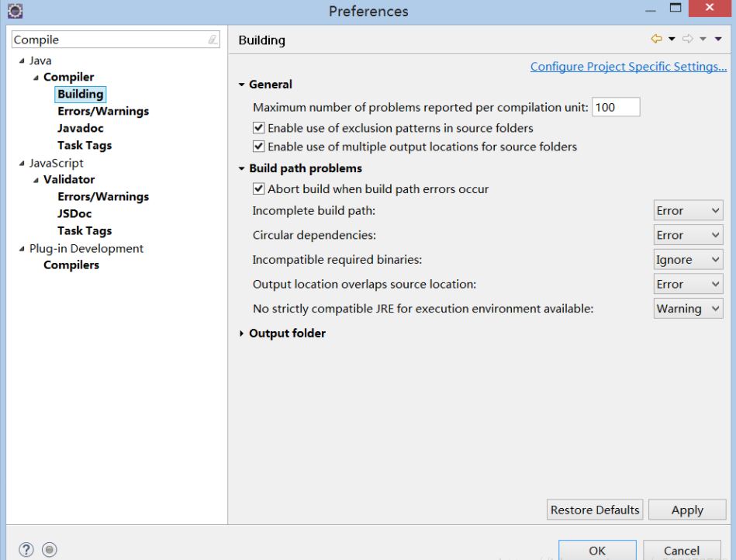Select Errors/Warnings under Java Compiler

pyautogui.click(x=103, y=111)
